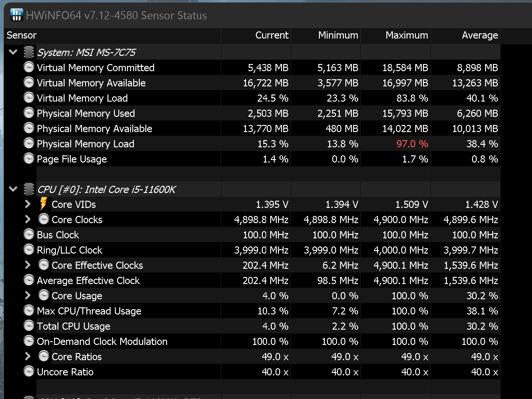Collapse the System: MSI MS-7C75 group

click(x=13, y=52)
